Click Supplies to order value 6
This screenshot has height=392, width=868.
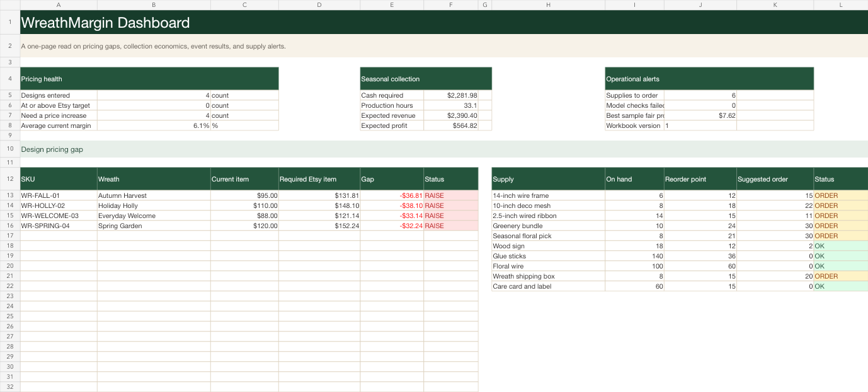pyautogui.click(x=700, y=95)
